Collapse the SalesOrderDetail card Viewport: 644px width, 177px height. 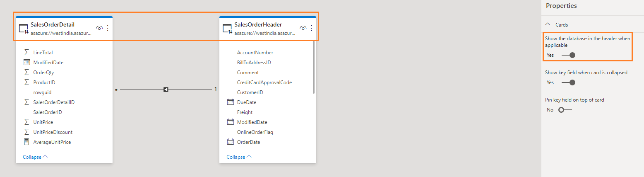pyautogui.click(x=35, y=157)
